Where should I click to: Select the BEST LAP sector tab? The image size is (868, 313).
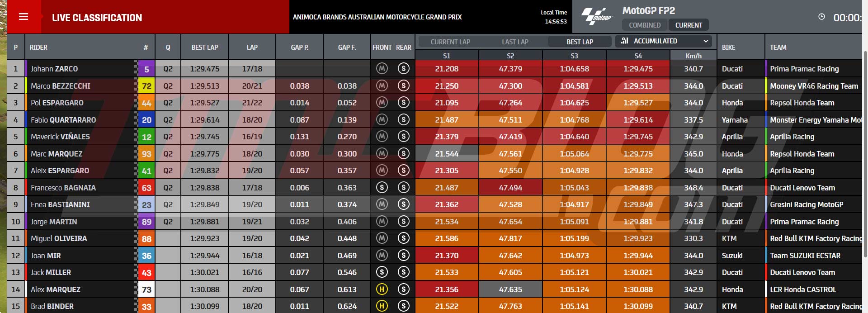[580, 42]
